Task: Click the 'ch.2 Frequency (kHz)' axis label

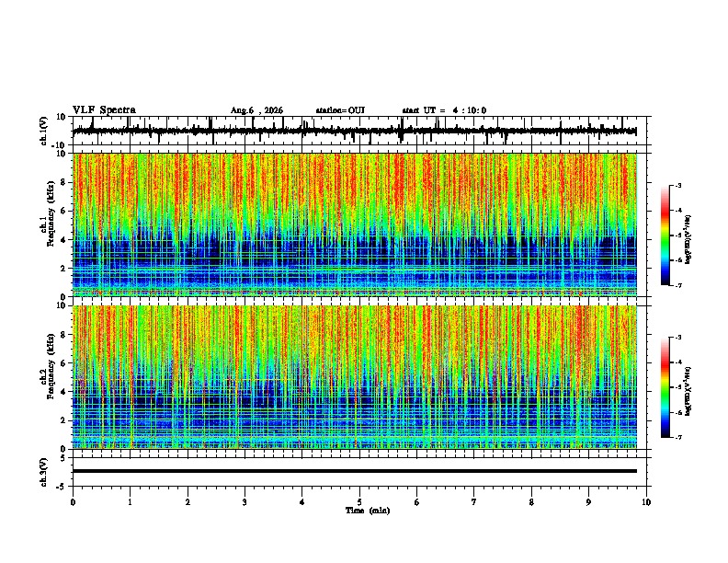Action: (x=47, y=366)
